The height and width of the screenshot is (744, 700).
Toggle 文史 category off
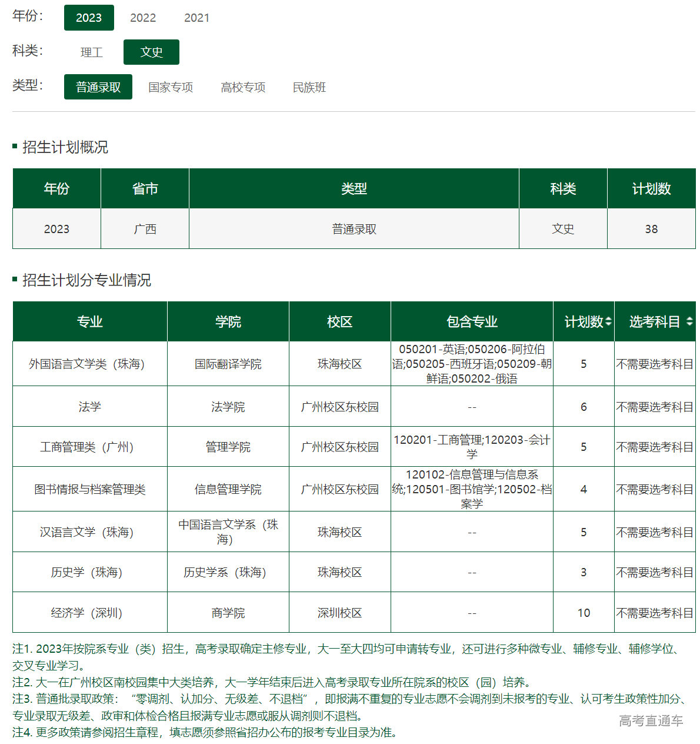click(151, 52)
